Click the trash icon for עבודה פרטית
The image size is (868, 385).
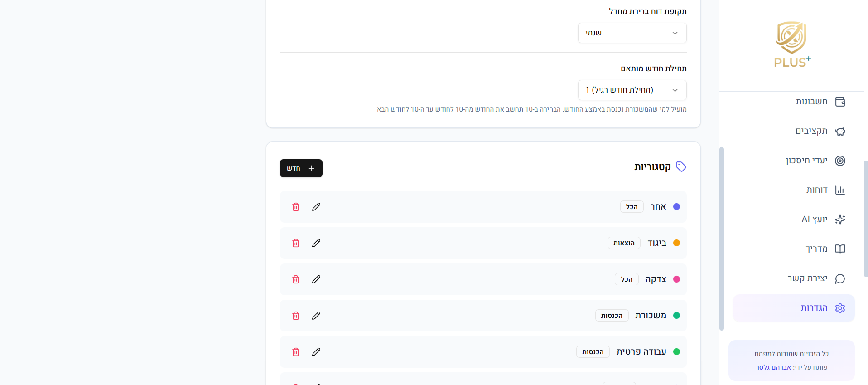296,352
